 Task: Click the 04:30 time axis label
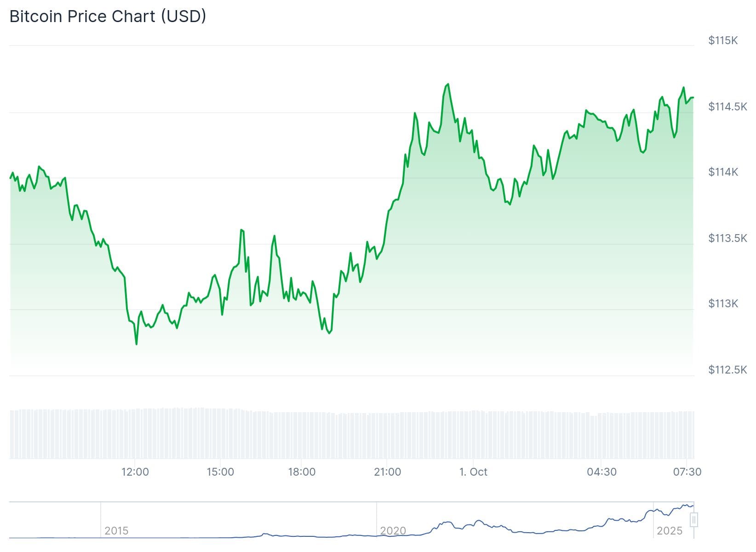coord(601,472)
